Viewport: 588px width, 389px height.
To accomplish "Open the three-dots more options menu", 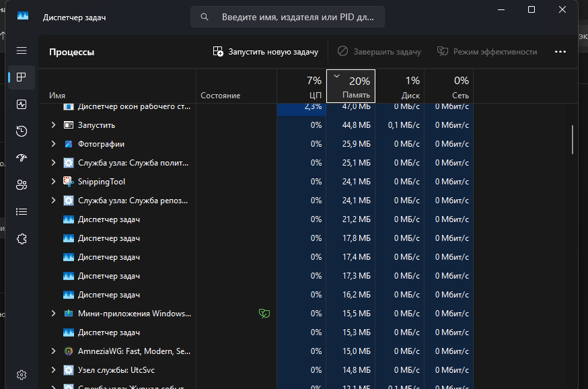I will click(560, 52).
